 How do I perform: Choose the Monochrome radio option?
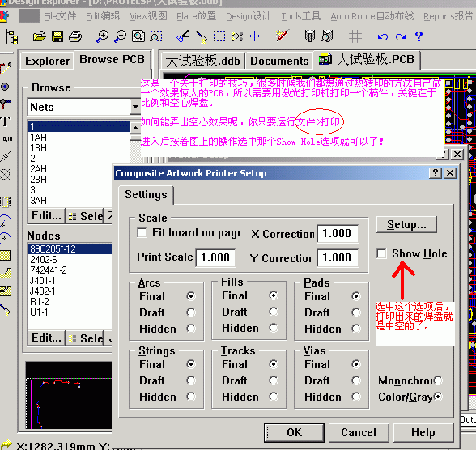(438, 380)
